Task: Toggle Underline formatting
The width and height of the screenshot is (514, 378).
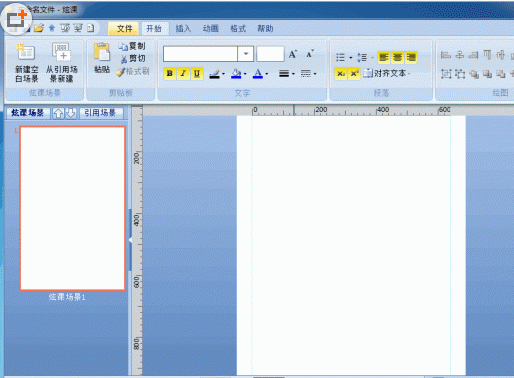Action: point(197,73)
